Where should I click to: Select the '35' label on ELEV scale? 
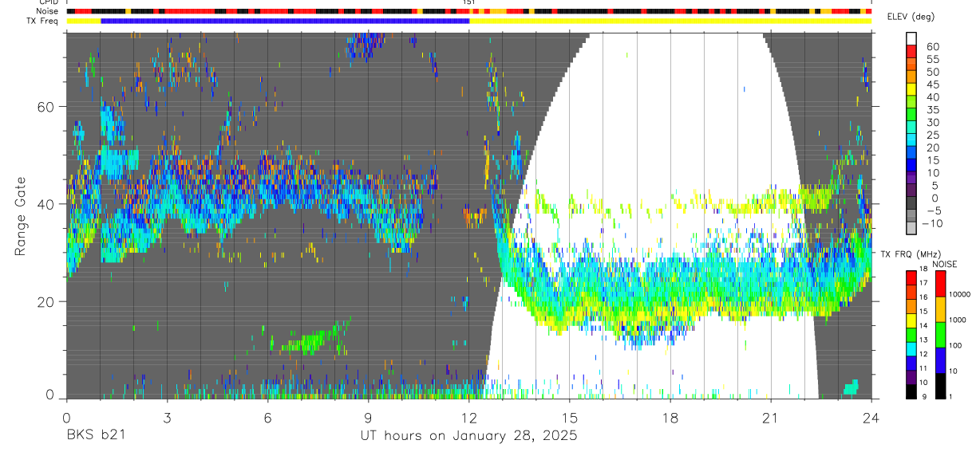click(x=932, y=110)
